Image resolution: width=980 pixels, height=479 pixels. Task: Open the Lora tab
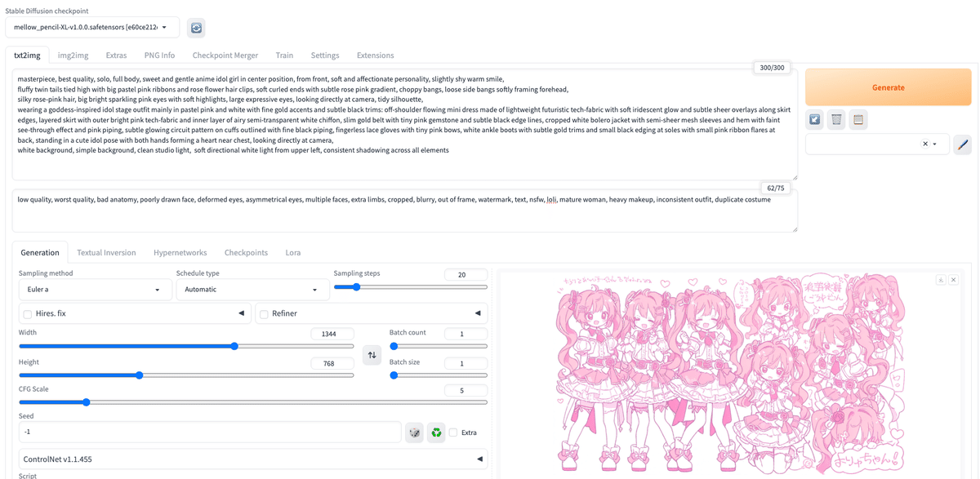pyautogui.click(x=292, y=252)
